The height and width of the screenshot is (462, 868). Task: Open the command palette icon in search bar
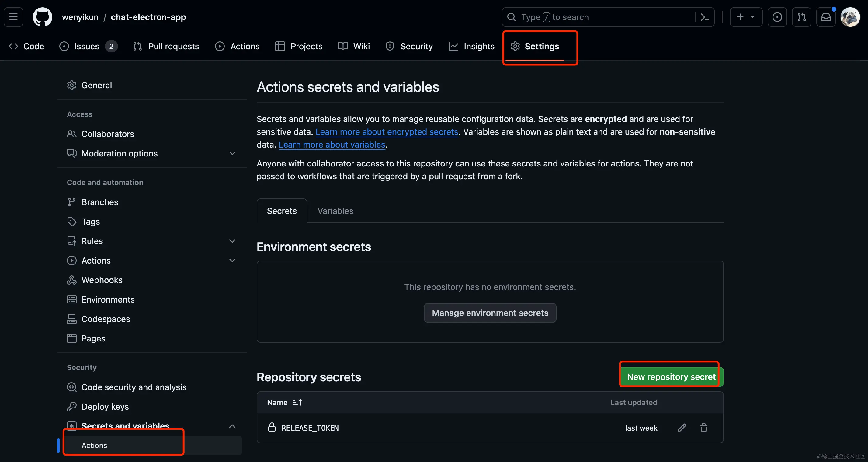[x=705, y=17]
